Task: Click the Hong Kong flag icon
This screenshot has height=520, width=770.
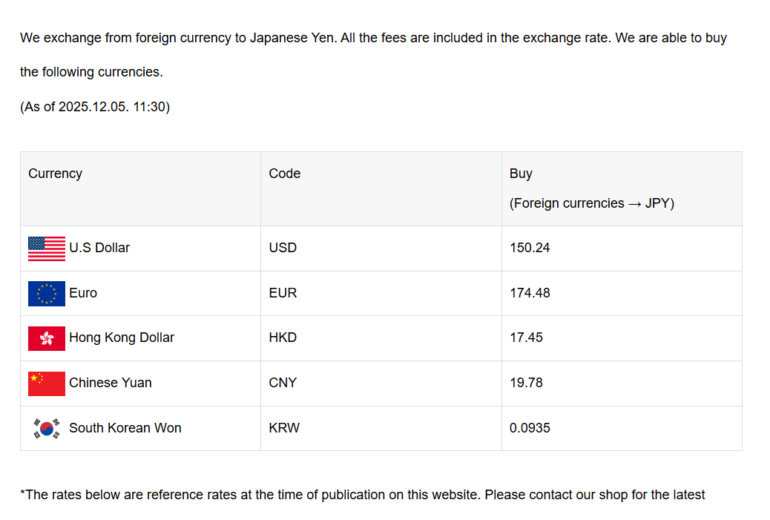Action: (47, 338)
